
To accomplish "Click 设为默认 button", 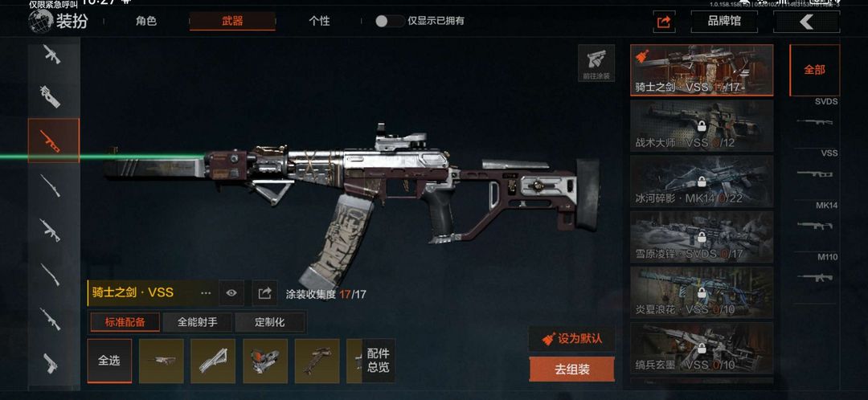I will [572, 339].
